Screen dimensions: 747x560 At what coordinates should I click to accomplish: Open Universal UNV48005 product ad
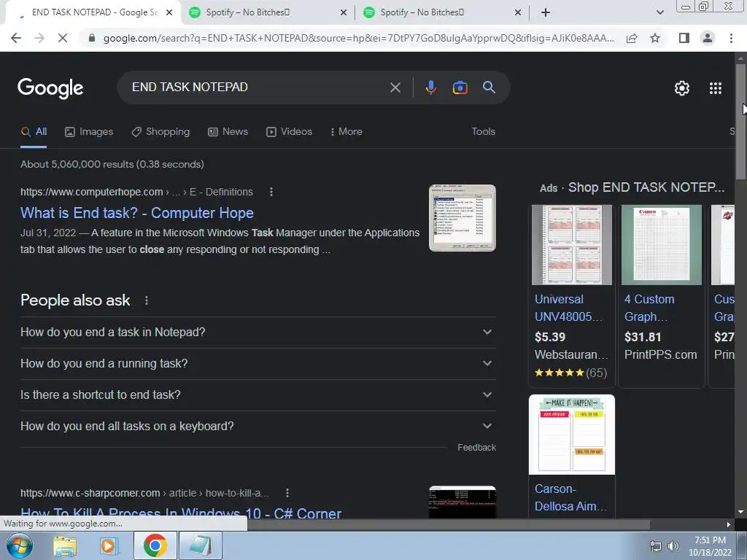[568, 308]
